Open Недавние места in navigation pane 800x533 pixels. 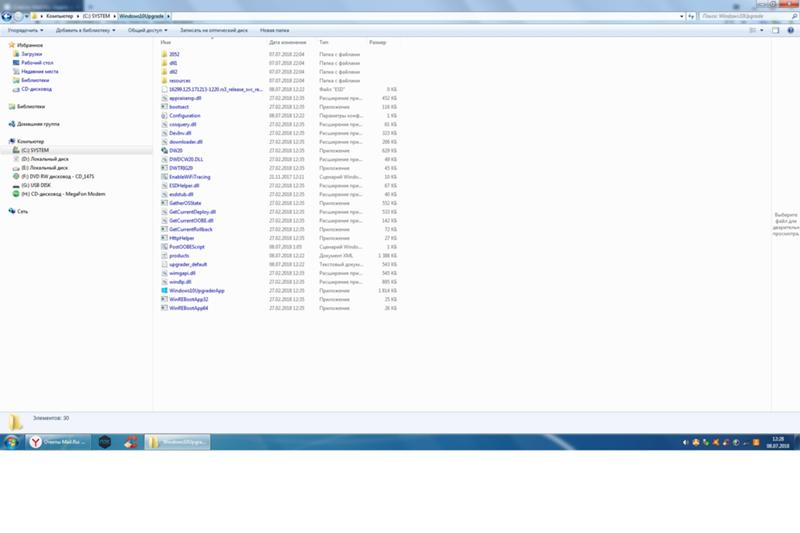[x=39, y=71]
